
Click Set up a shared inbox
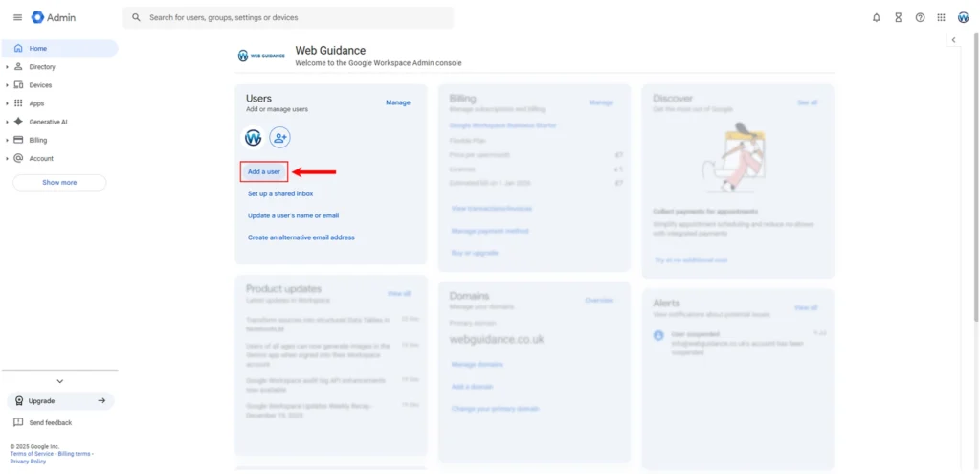point(280,193)
